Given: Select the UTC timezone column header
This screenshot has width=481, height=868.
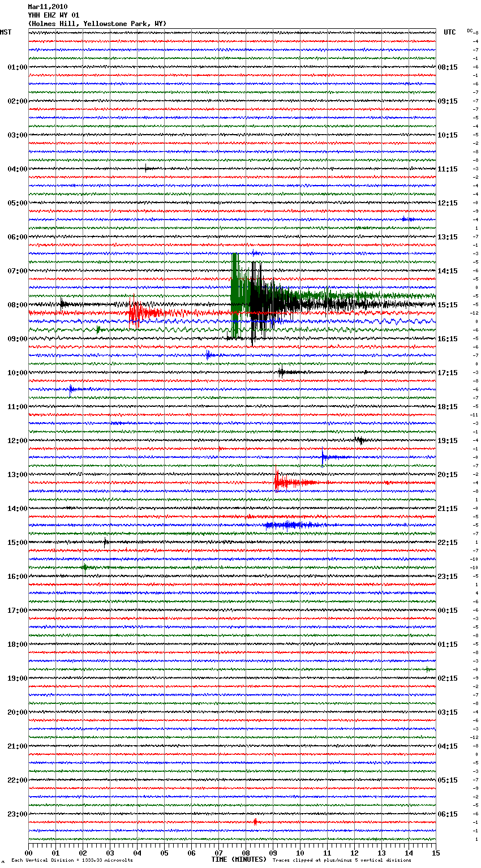Looking at the screenshot, I should [x=449, y=32].
